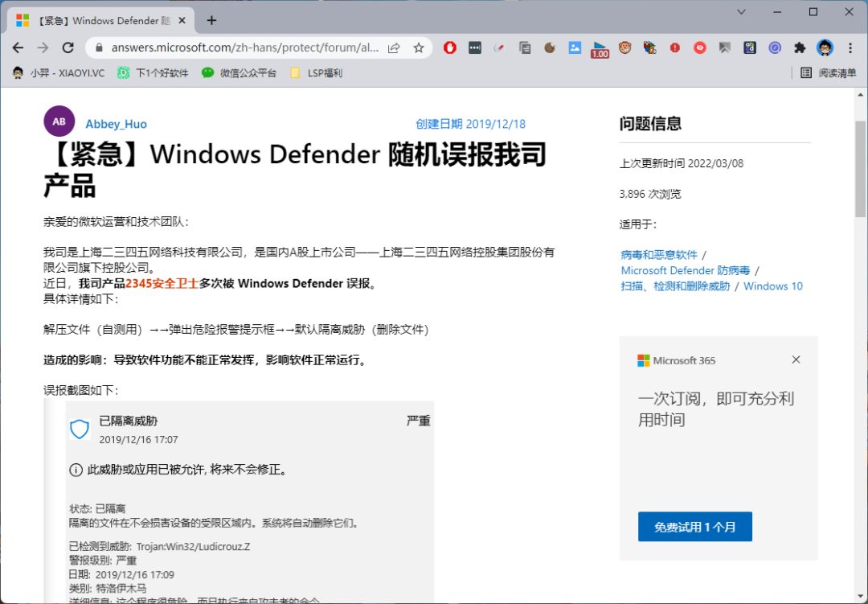The height and width of the screenshot is (604, 868).
Task: Click the share page icon in address bar
Action: point(393,47)
